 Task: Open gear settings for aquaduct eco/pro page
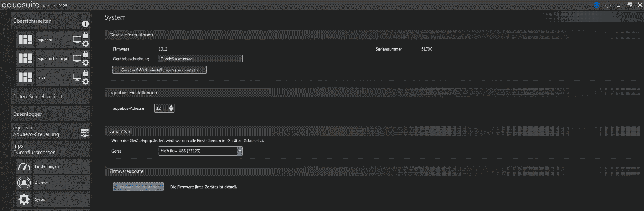click(x=86, y=63)
